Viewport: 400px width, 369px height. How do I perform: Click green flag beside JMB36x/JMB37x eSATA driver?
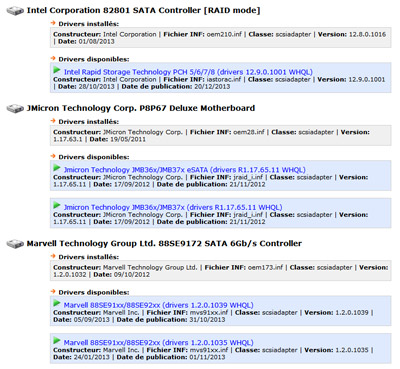click(57, 168)
